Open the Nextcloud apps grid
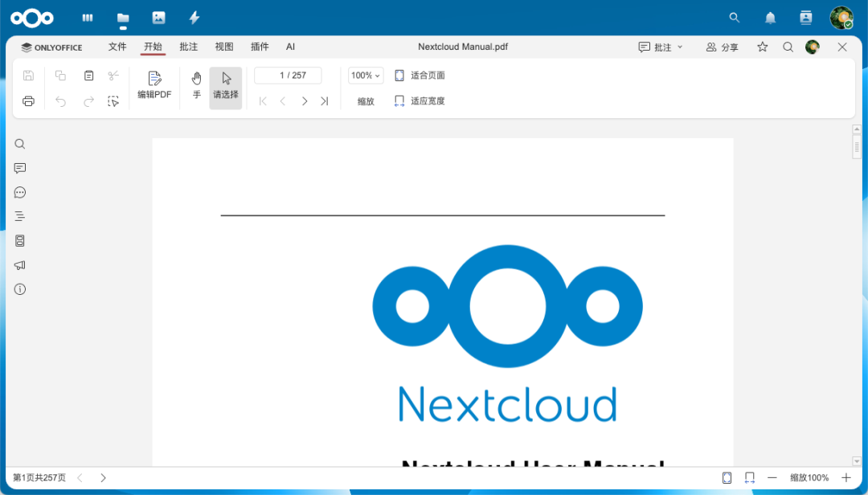 pos(87,17)
